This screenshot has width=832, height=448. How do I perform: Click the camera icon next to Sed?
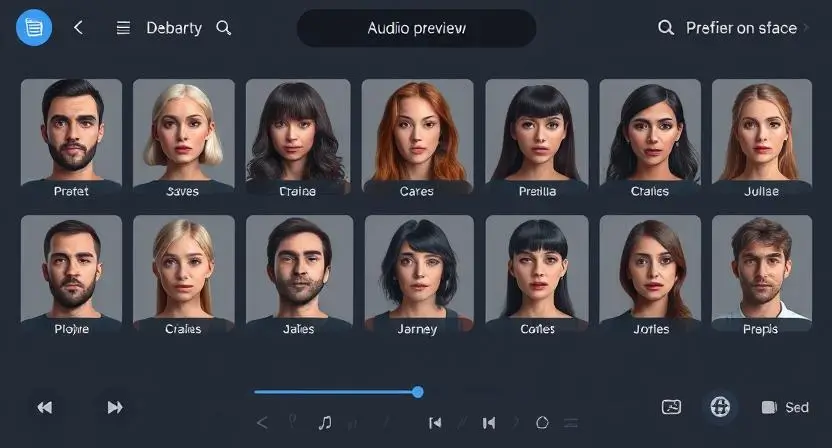(x=769, y=407)
